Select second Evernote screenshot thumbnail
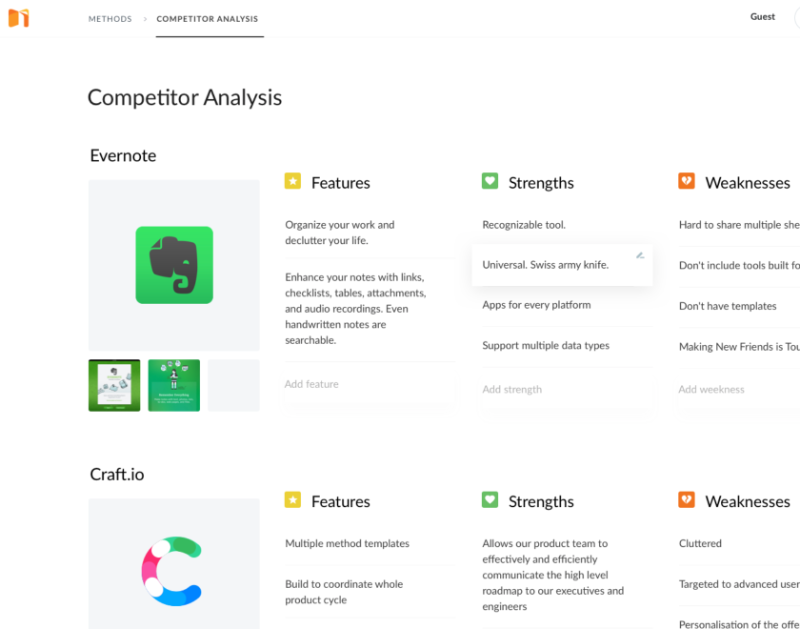The width and height of the screenshot is (800, 629). coord(174,385)
